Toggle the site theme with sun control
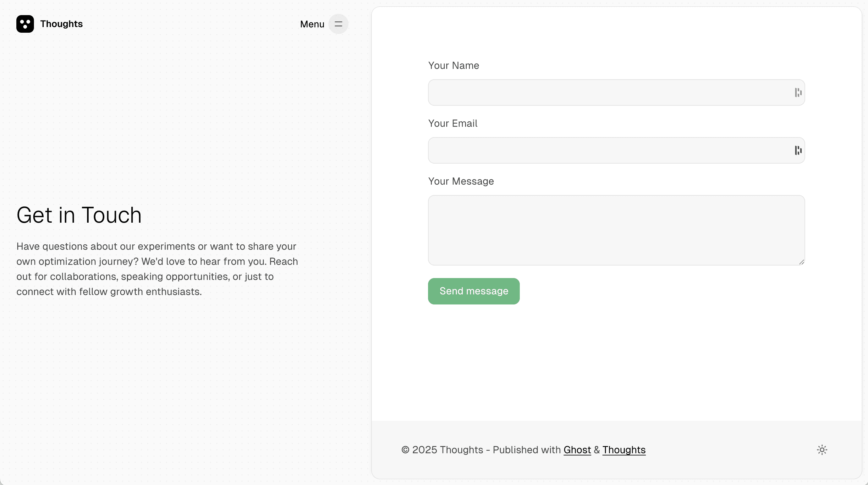868x485 pixels. (x=822, y=449)
